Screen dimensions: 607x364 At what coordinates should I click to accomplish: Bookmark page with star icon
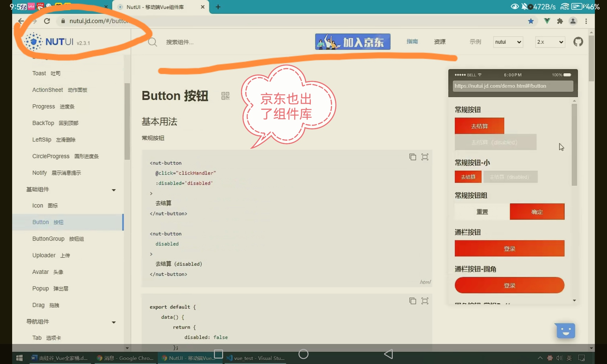click(x=531, y=21)
